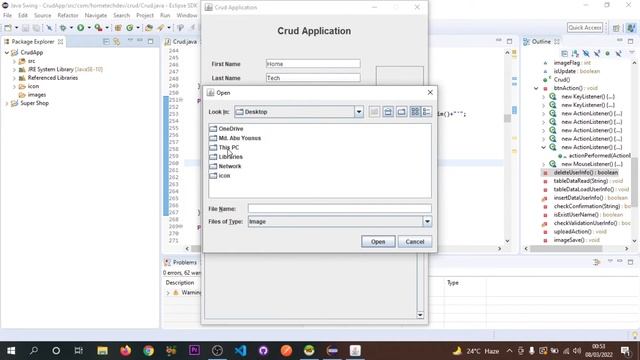Open Run button dropdown arrow
Viewport: 640px width, 360px height.
[89, 28]
